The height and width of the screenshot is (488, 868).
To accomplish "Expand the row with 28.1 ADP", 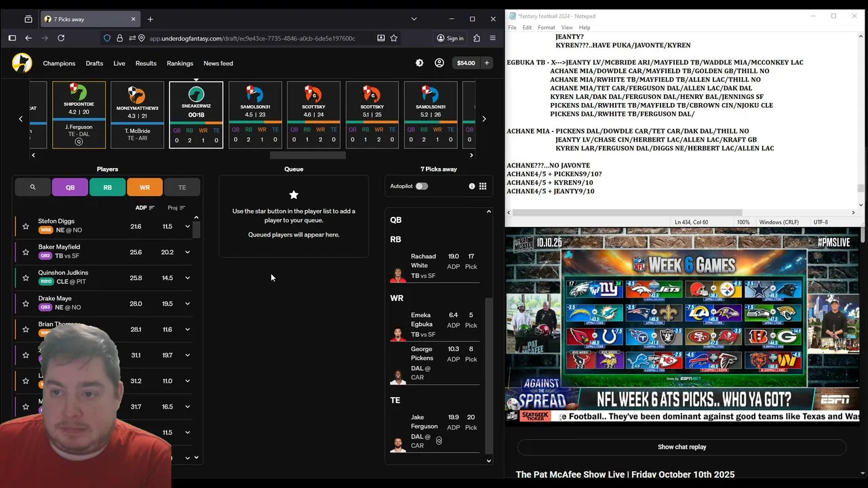I will (188, 329).
